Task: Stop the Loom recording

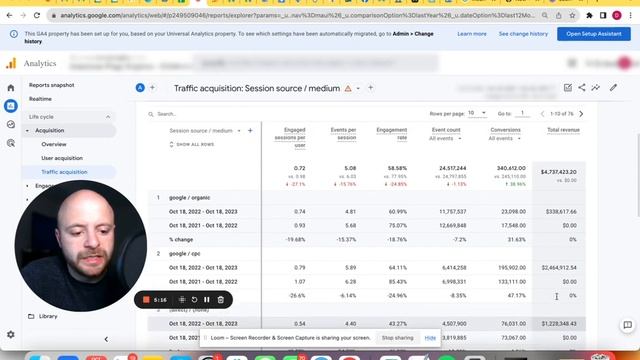Action: point(146,300)
